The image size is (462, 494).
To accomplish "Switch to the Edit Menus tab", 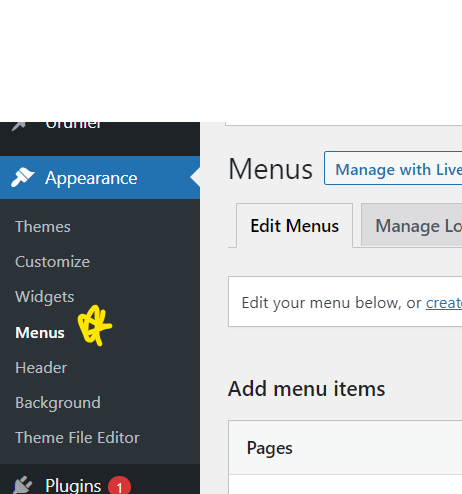I will [x=294, y=226].
